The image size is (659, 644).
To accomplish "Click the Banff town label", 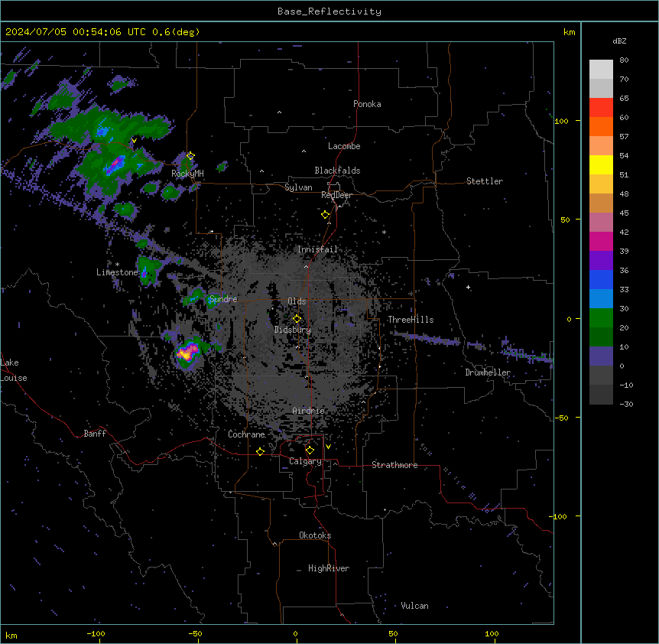I will tap(95, 434).
